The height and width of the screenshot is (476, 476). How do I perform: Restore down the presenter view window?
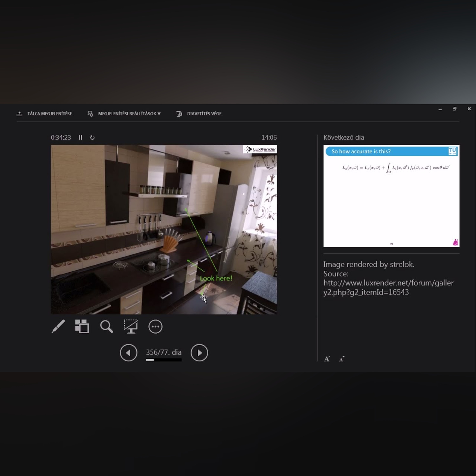click(x=455, y=109)
